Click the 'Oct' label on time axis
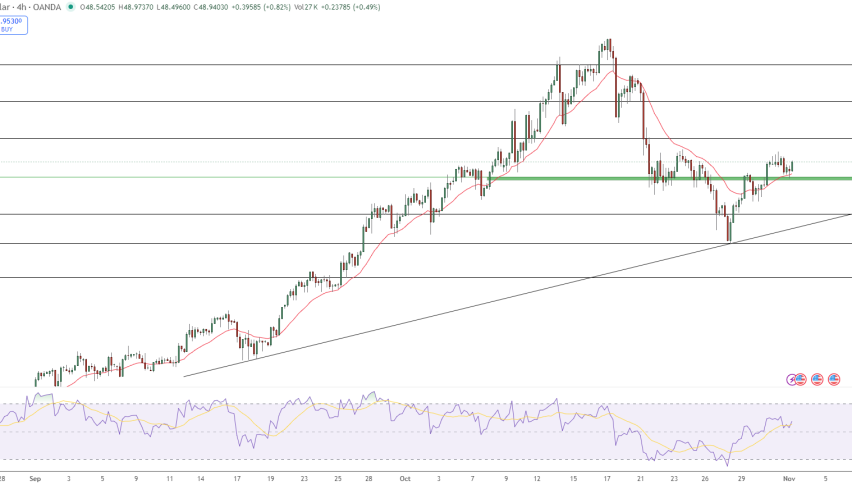The height and width of the screenshot is (485, 852). click(405, 480)
